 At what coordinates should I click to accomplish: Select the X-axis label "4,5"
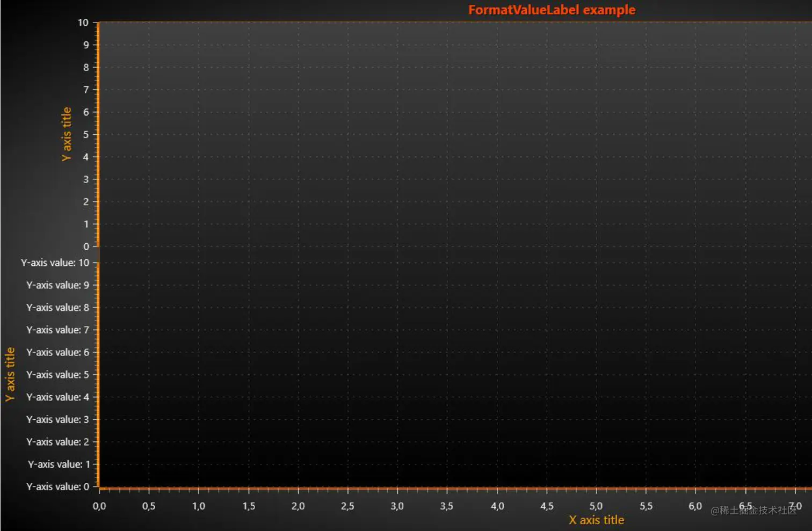547,506
